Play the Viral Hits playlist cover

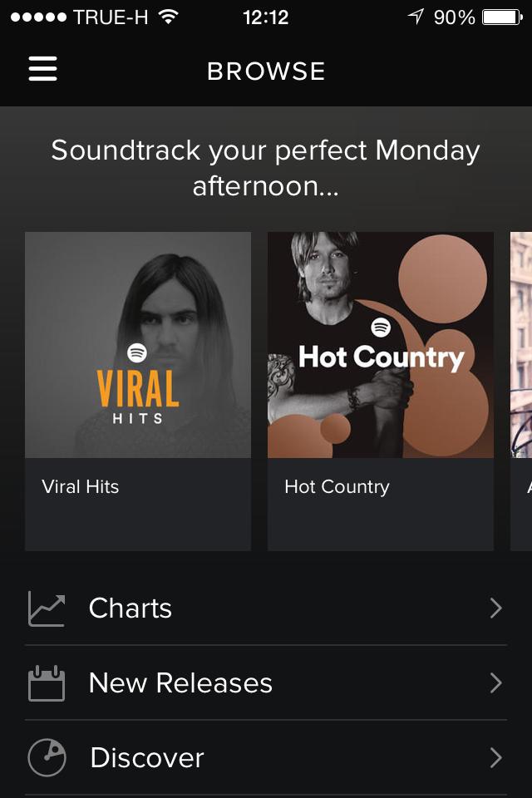138,344
